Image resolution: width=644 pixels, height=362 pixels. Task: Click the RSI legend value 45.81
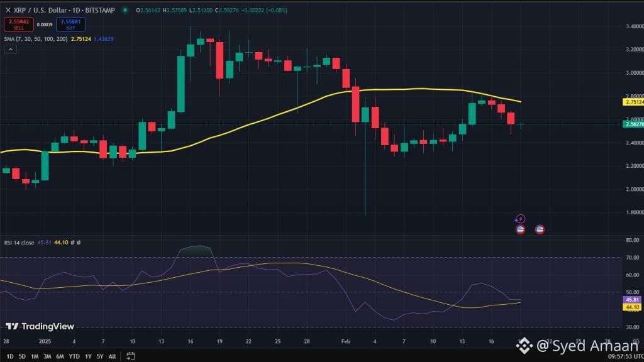[x=45, y=243]
